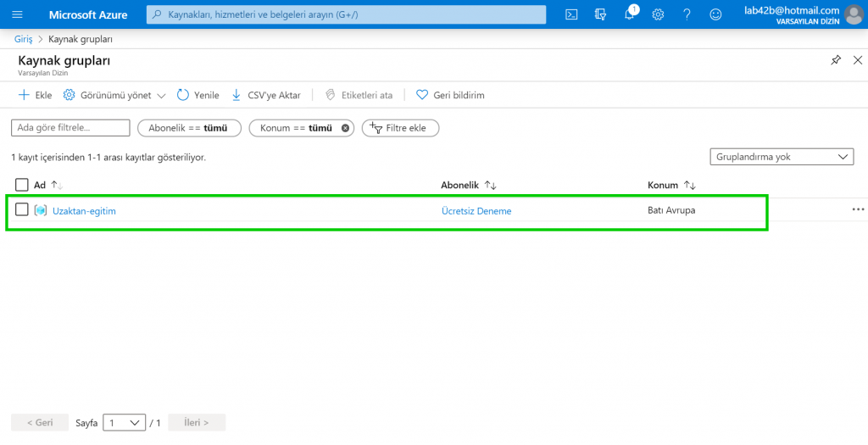Pin Kaynak grupları to dashboard
This screenshot has width=868, height=445.
836,60
